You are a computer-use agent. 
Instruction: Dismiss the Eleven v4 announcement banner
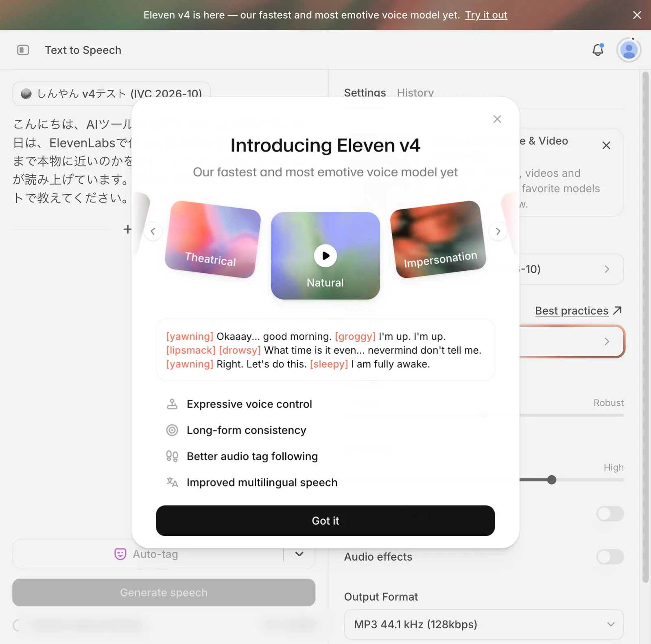637,15
